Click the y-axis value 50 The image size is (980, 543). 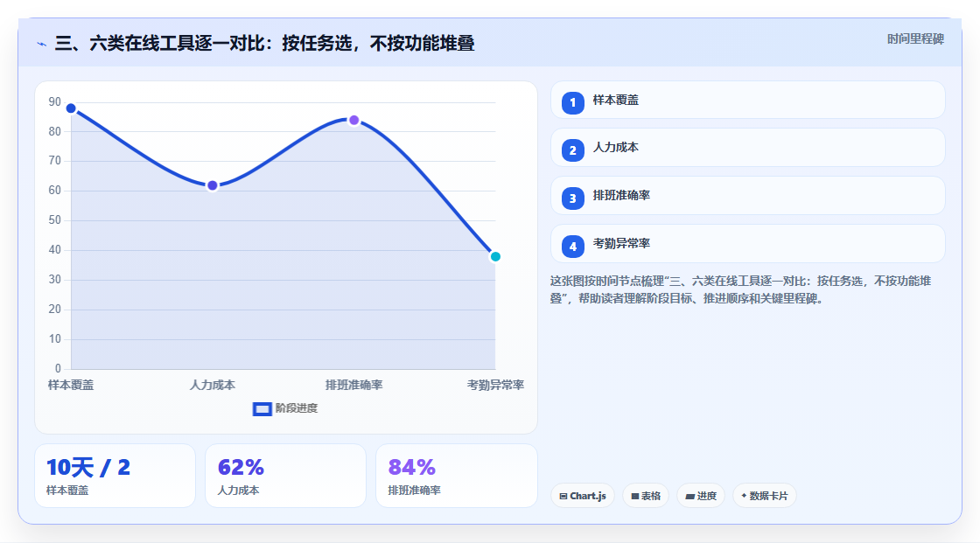click(x=55, y=220)
